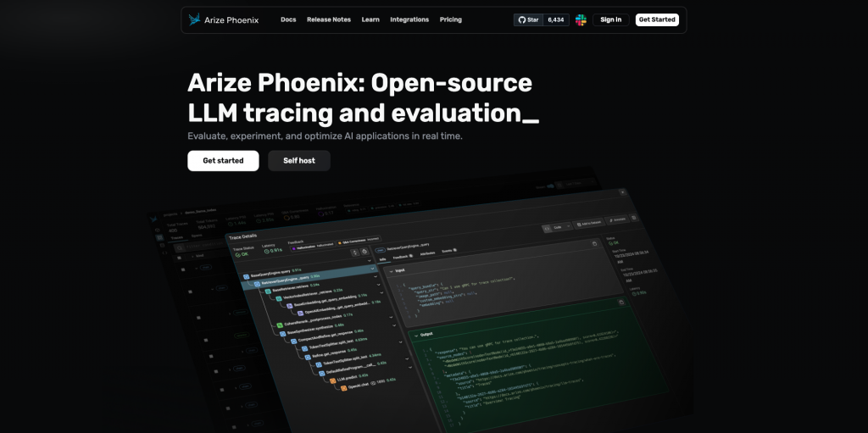
Task: Switch to the Attributes tab
Action: click(427, 253)
